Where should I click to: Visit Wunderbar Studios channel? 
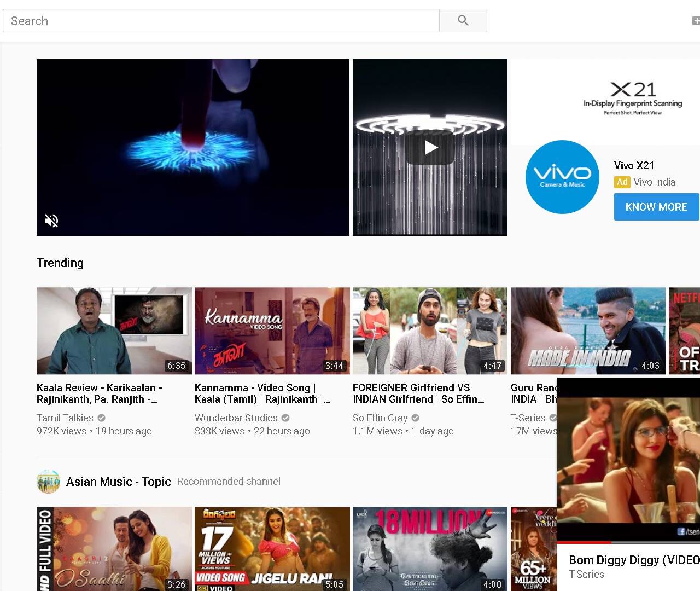236,418
